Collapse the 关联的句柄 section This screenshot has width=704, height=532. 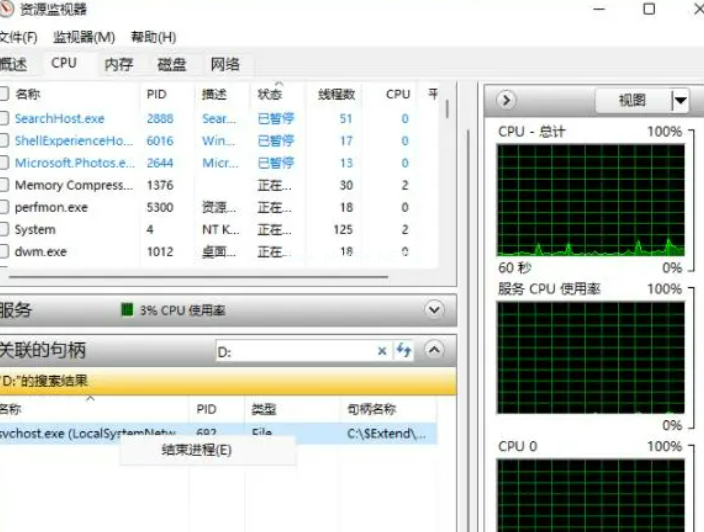pyautogui.click(x=434, y=350)
